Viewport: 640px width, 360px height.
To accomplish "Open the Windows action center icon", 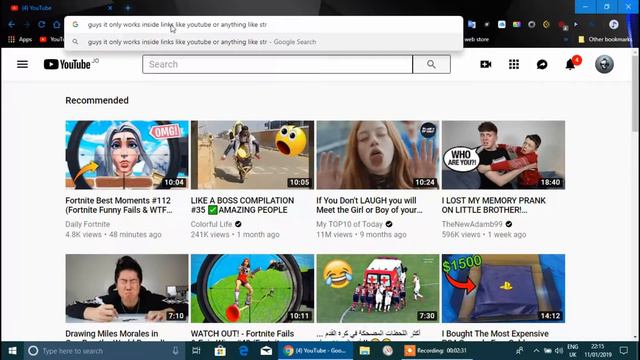I will tap(624, 351).
